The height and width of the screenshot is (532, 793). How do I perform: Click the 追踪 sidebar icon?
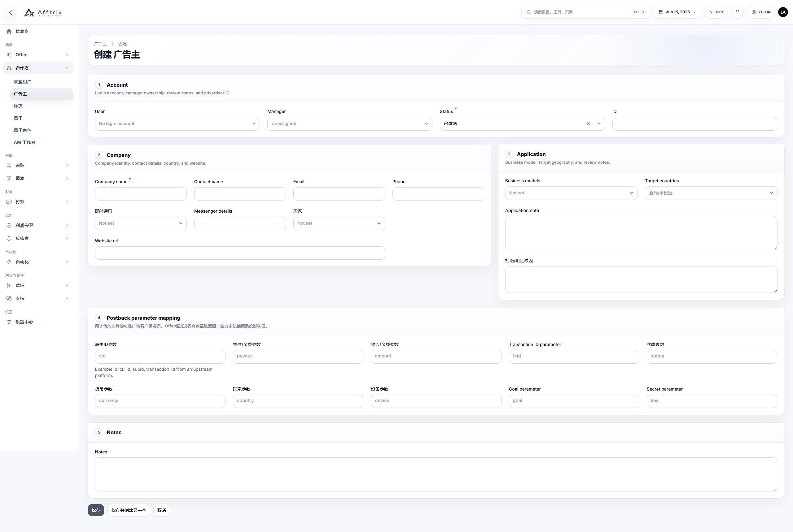coord(9,165)
